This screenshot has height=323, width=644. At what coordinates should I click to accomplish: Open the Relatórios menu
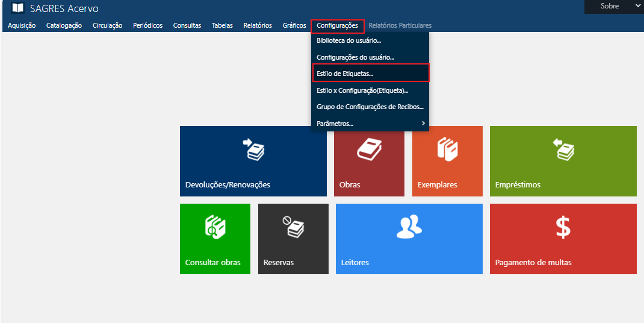click(257, 25)
